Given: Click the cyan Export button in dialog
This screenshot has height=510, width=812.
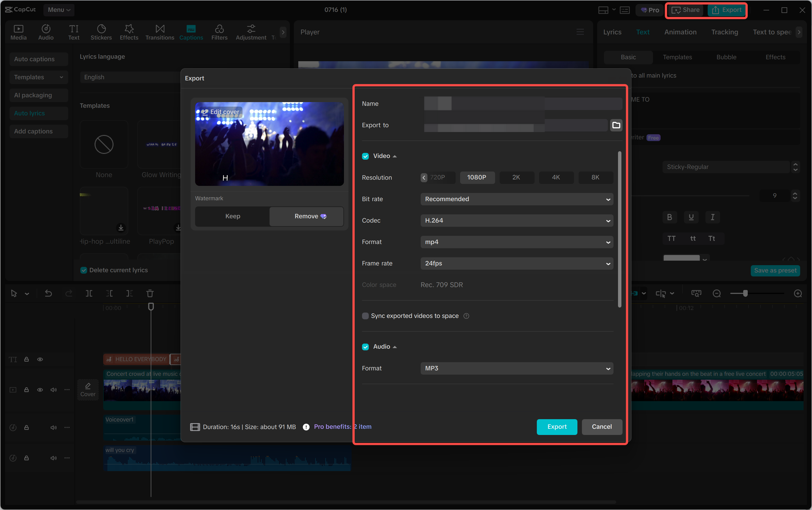Looking at the screenshot, I should pyautogui.click(x=557, y=427).
